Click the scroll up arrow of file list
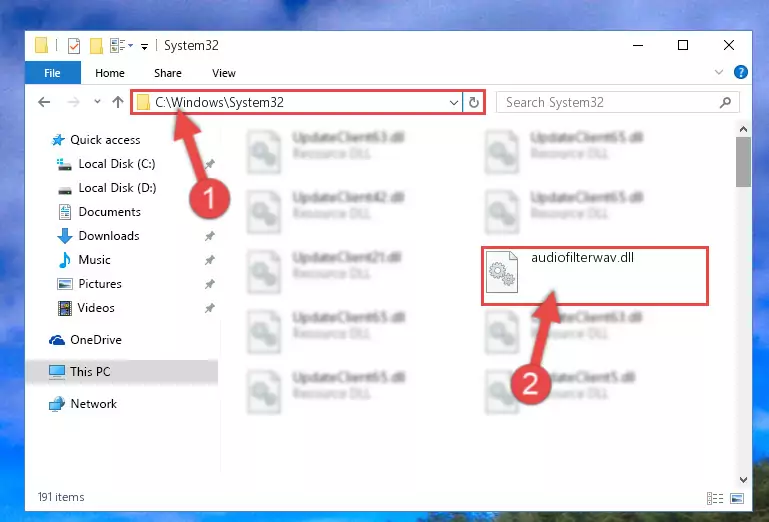769x522 pixels. click(743, 130)
